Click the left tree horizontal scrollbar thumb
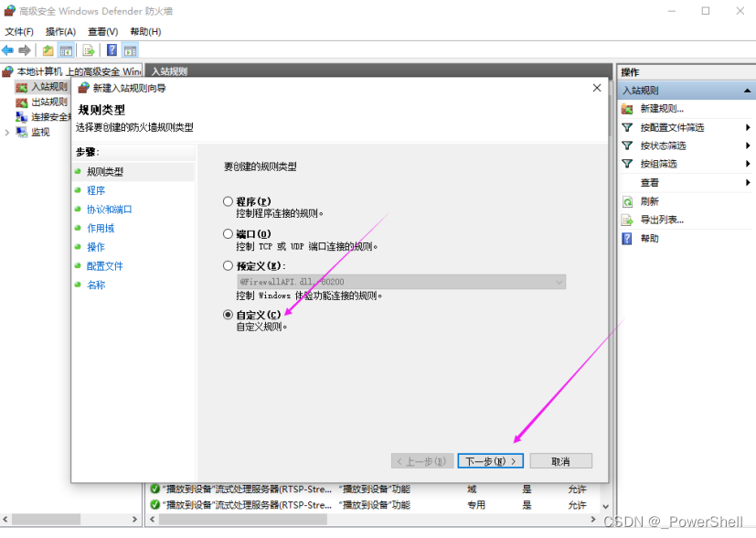This screenshot has height=538, width=756. coord(47,520)
